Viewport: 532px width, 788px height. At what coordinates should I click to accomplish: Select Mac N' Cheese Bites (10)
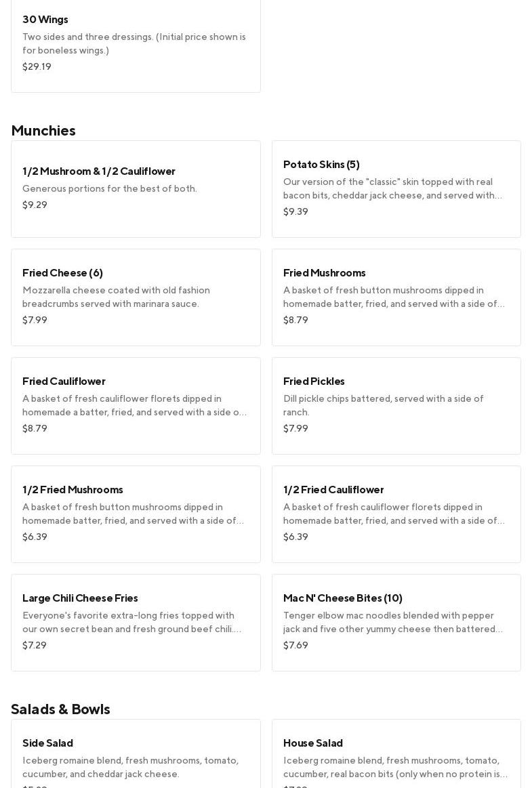(396, 622)
